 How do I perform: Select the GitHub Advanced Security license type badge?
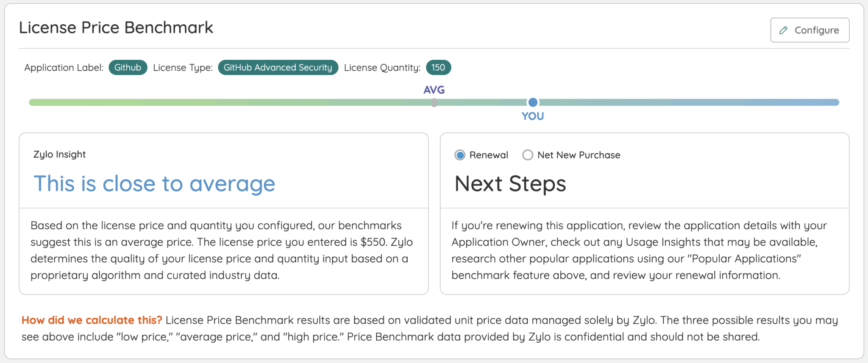(x=278, y=67)
